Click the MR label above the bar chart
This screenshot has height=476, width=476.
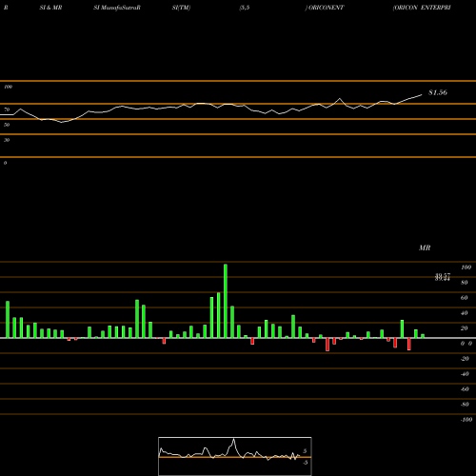425,248
